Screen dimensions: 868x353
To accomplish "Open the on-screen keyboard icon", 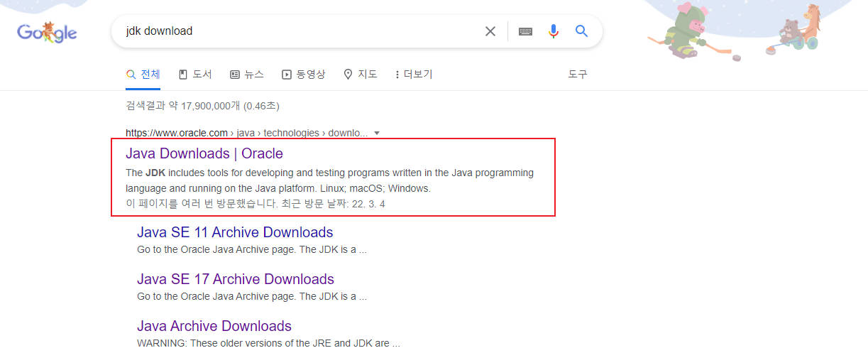I will (x=525, y=31).
